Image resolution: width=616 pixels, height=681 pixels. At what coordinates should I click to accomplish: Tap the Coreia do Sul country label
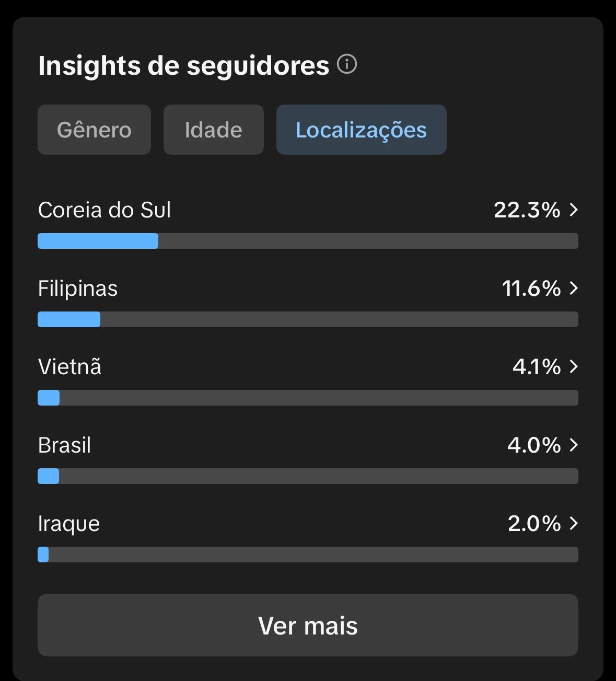click(x=104, y=210)
